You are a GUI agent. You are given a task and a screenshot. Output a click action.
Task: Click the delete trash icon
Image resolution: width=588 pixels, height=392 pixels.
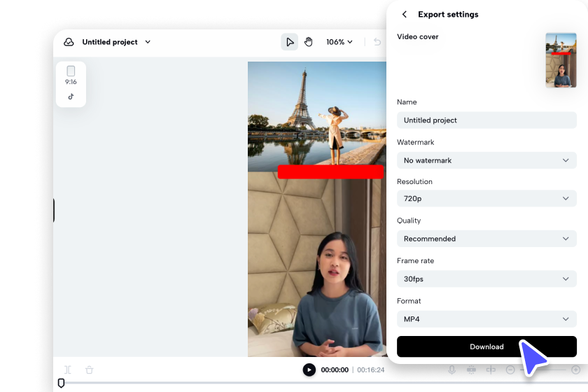pyautogui.click(x=90, y=370)
